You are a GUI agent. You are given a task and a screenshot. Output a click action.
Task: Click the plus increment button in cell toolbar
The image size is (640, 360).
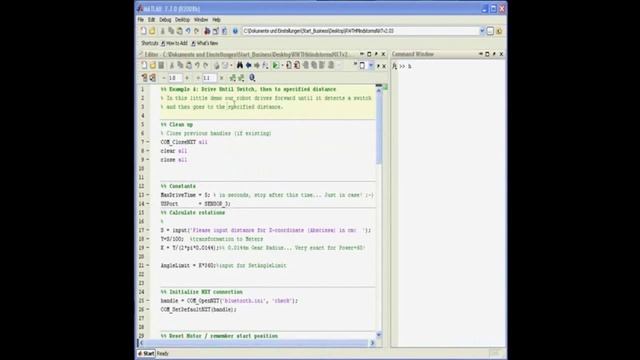(x=187, y=78)
